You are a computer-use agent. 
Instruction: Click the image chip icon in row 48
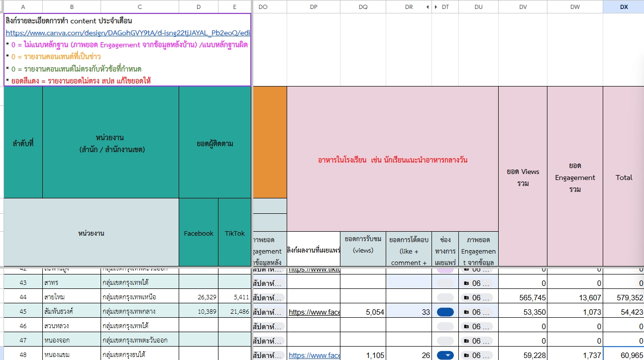pos(466,355)
